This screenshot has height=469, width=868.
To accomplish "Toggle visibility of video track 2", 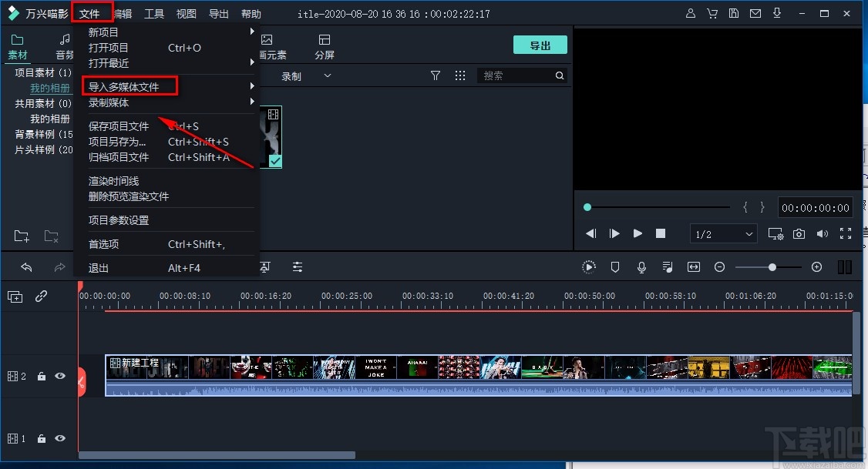I will click(60, 376).
